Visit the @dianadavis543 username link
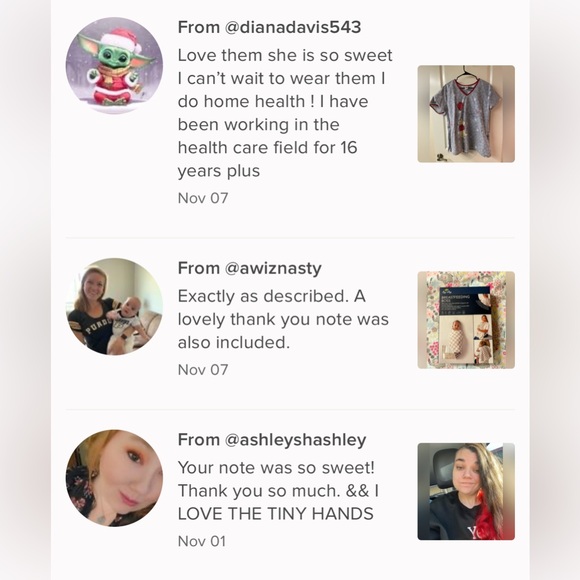Image resolution: width=580 pixels, height=580 pixels. [293, 27]
